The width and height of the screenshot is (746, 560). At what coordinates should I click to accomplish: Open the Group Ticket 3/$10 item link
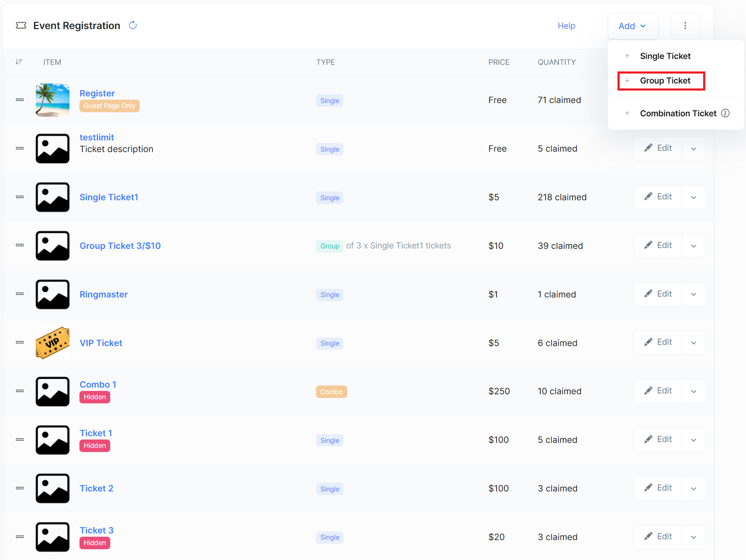[x=120, y=246]
